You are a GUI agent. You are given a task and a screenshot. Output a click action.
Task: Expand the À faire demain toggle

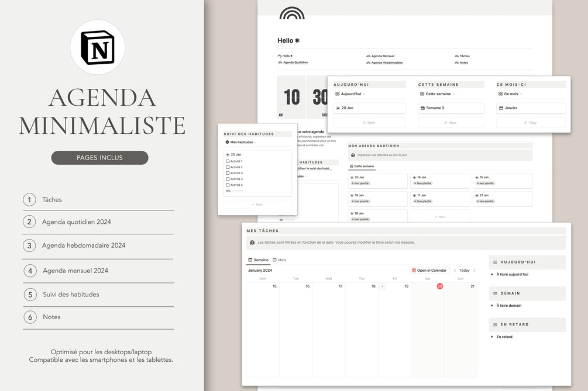[492, 306]
